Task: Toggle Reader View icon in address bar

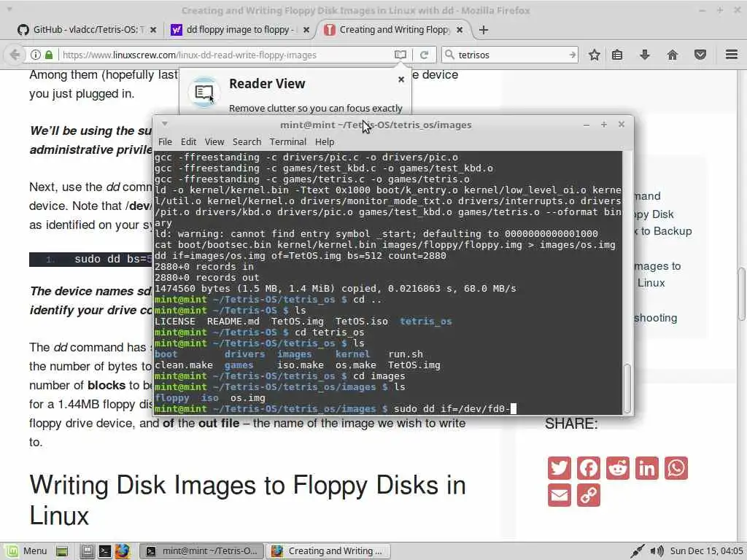Action: coord(400,55)
